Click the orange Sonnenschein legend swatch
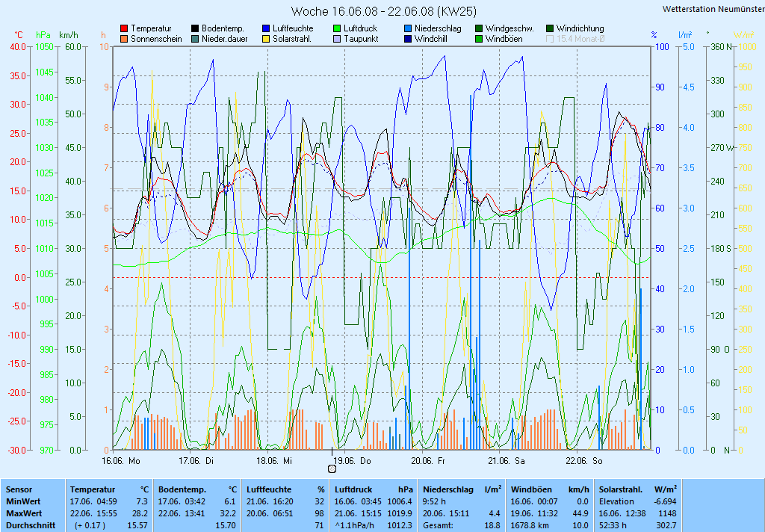 pyautogui.click(x=124, y=39)
